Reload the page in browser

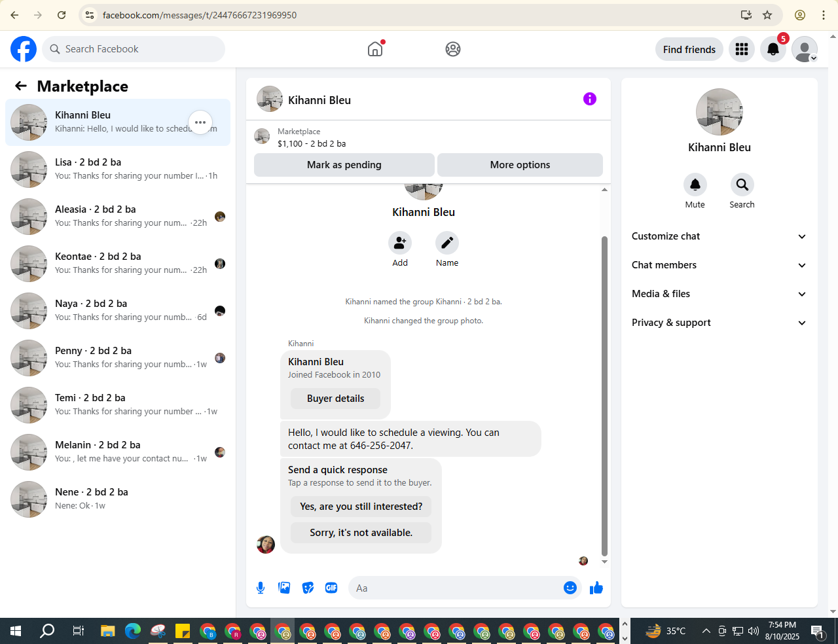pos(62,15)
